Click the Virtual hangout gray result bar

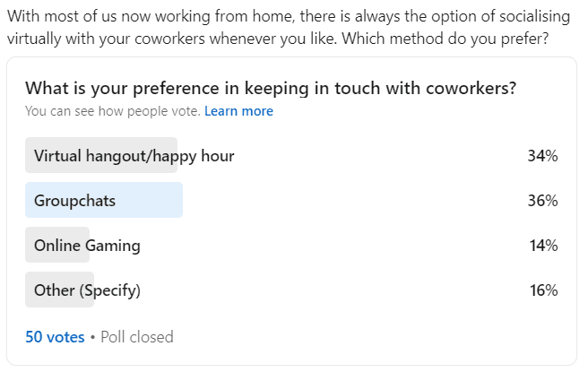pyautogui.click(x=101, y=155)
